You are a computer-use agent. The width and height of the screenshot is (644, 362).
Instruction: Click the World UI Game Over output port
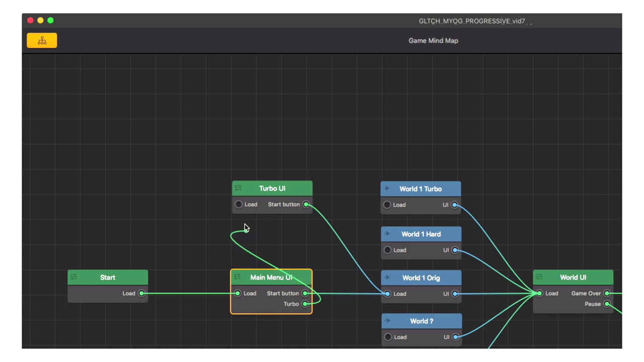[607, 293]
